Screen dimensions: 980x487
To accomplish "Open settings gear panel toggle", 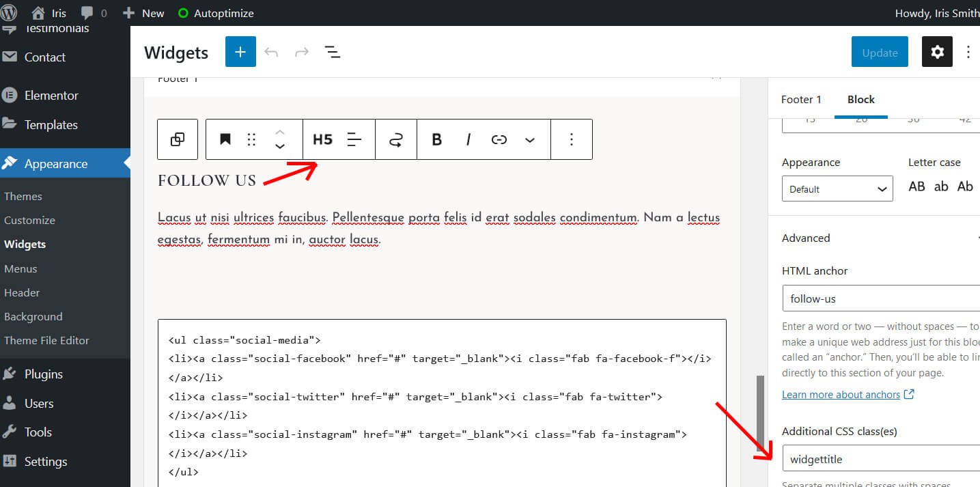I will tap(937, 53).
